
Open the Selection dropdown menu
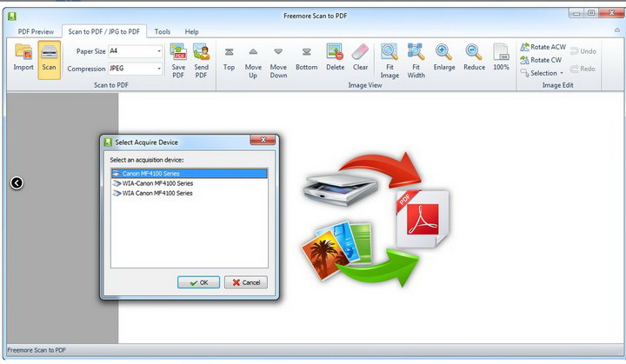(x=542, y=74)
